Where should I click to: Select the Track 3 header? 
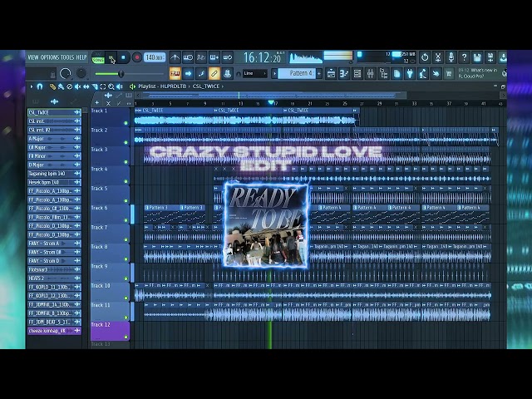pos(110,156)
